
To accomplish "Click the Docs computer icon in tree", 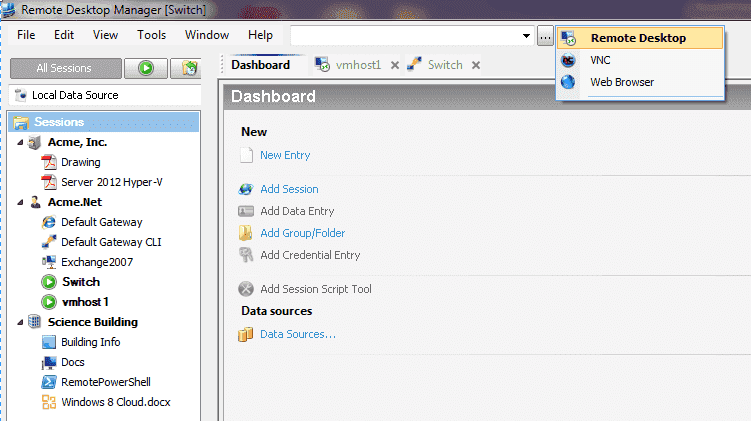I will pyautogui.click(x=49, y=363).
